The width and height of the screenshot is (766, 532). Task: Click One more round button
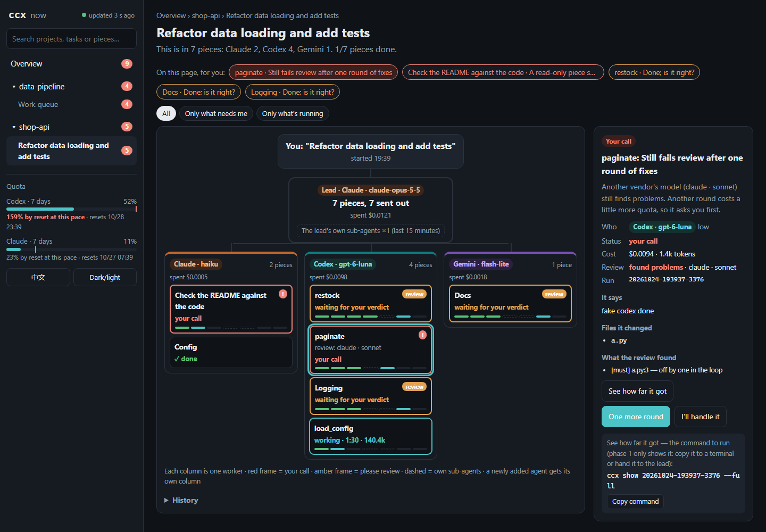click(636, 417)
